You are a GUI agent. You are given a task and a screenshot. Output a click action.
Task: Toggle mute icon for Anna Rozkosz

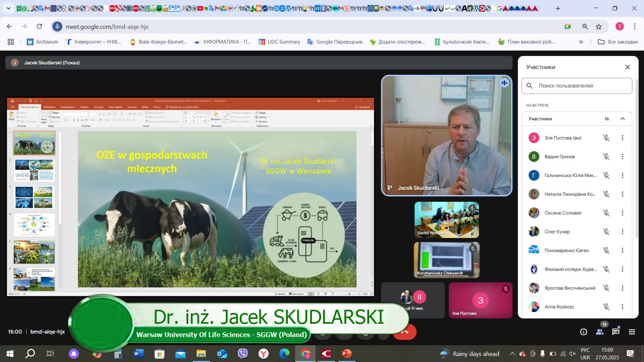[x=606, y=306]
